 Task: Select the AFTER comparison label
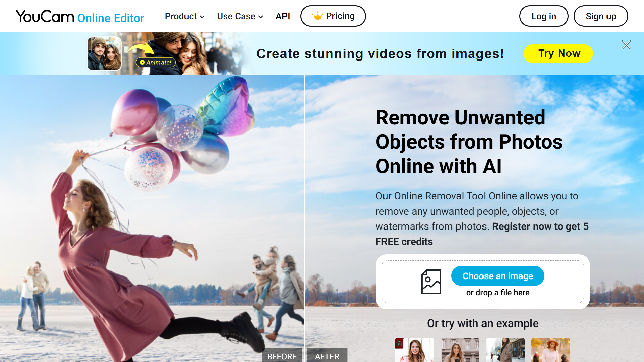coord(327,356)
